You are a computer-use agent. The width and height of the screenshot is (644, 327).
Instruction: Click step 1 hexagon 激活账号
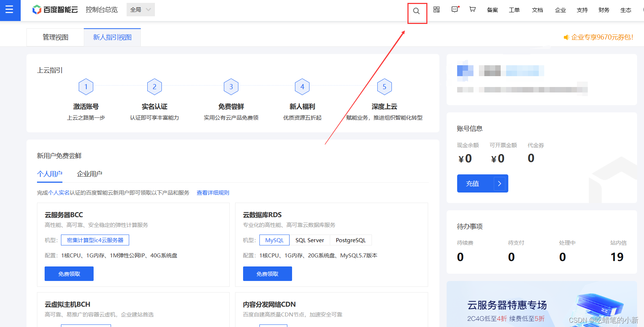[86, 87]
